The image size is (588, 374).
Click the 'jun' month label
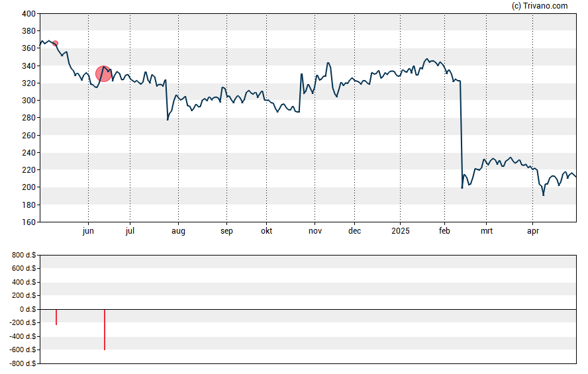pos(88,231)
